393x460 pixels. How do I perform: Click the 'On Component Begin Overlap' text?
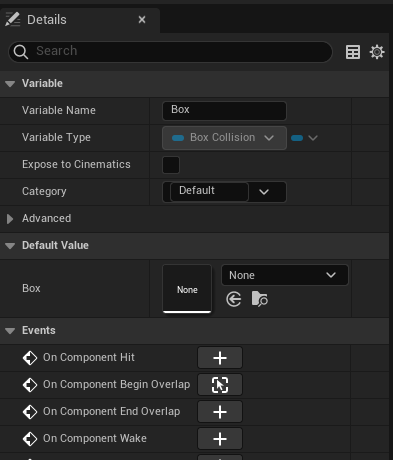[x=117, y=384]
